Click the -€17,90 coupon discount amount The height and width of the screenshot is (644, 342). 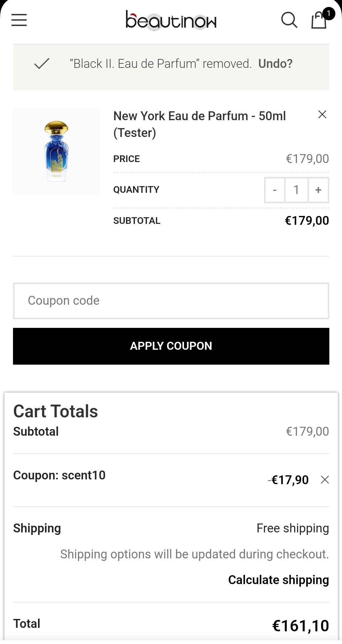tap(288, 480)
